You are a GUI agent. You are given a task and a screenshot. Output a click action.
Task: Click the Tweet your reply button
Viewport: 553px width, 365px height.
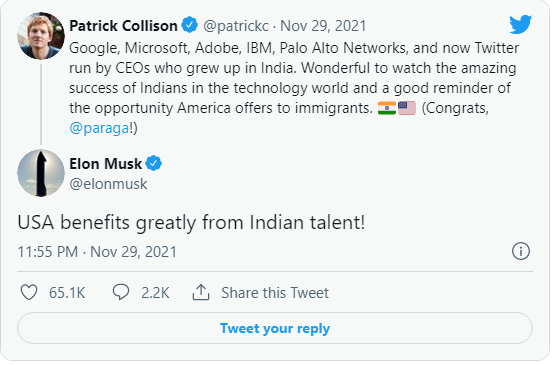[276, 330]
